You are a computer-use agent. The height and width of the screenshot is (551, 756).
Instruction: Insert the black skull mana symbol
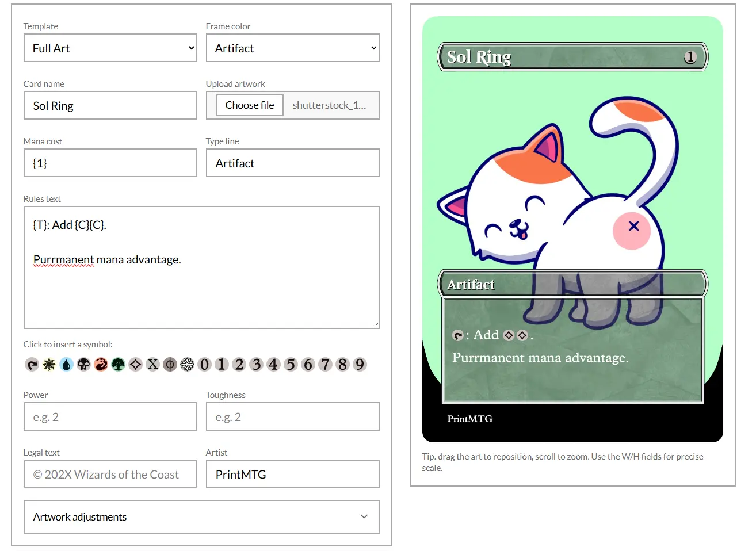pos(84,365)
